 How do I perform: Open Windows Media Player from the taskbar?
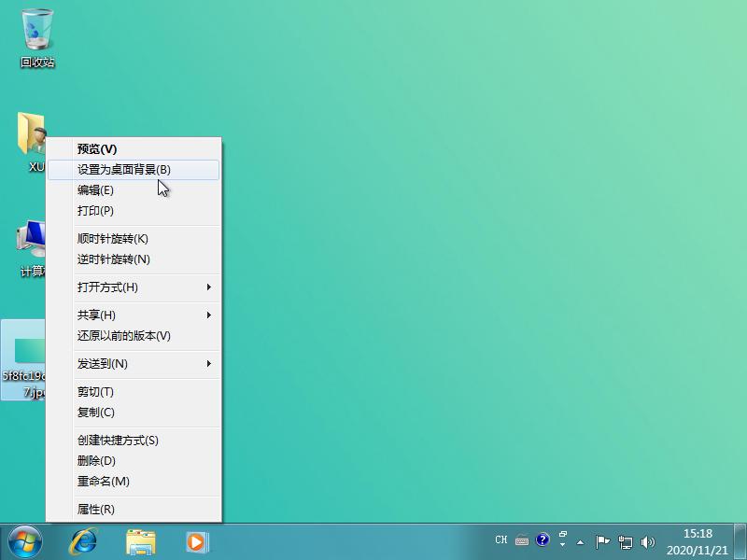pos(196,539)
